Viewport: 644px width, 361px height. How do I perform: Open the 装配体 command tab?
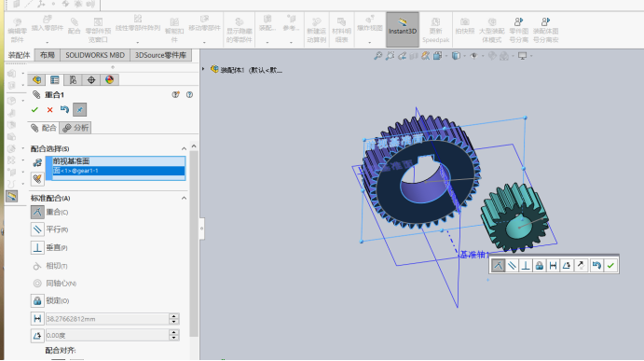coord(20,55)
